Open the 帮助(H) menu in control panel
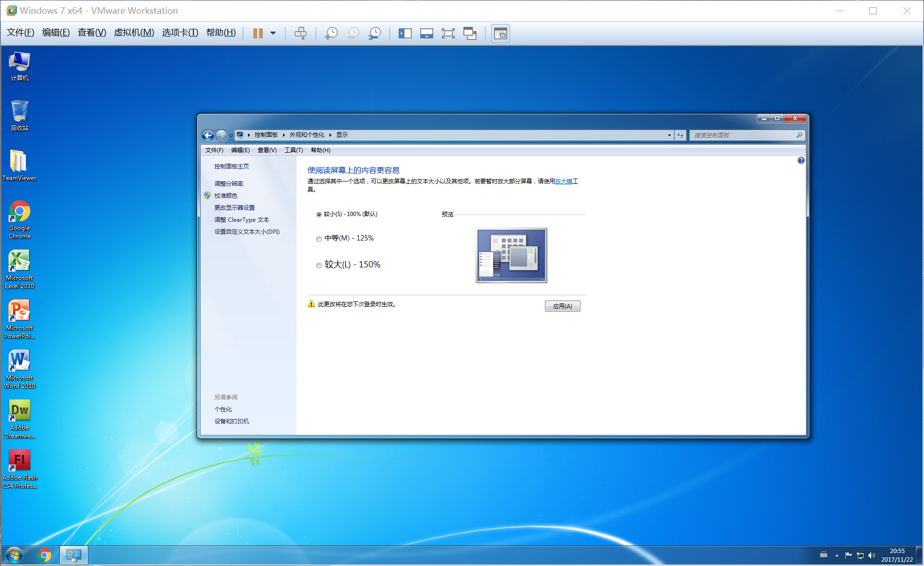The width and height of the screenshot is (924, 566). pos(320,150)
